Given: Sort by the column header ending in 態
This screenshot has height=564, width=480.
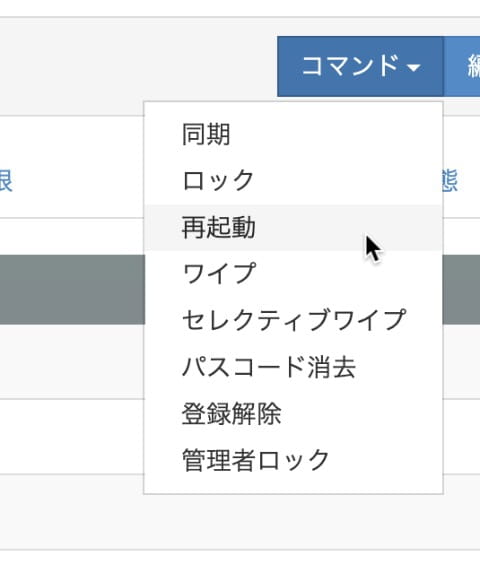Looking at the screenshot, I should (450, 181).
